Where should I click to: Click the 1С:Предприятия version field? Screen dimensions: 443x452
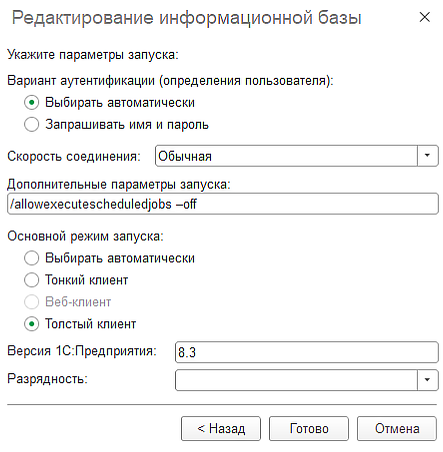[307, 352]
